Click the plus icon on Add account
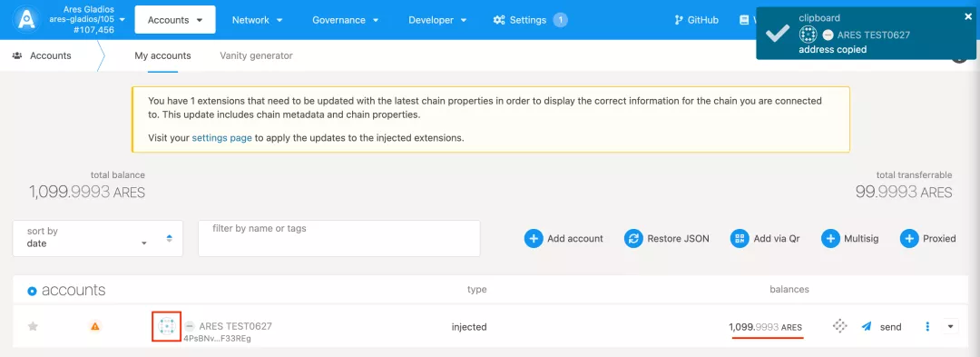Screen dimensions: 980x357 [534, 238]
